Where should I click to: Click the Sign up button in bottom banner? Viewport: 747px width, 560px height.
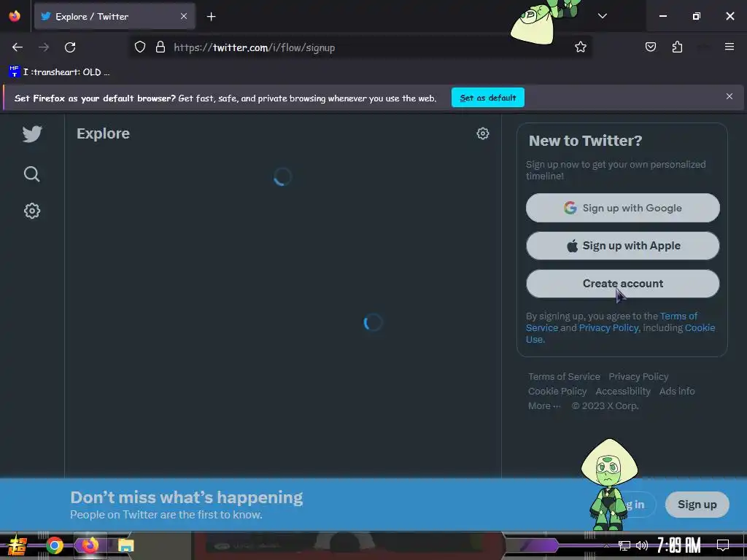pyautogui.click(x=697, y=505)
